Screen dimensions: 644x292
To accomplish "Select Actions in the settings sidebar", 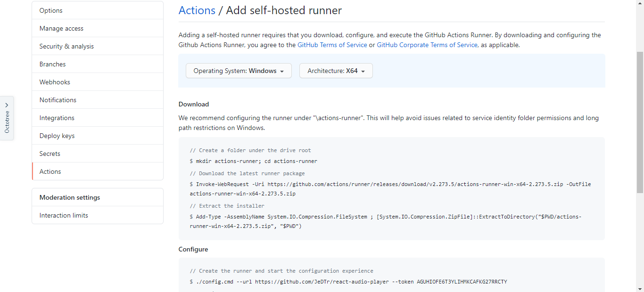I will (x=50, y=171).
